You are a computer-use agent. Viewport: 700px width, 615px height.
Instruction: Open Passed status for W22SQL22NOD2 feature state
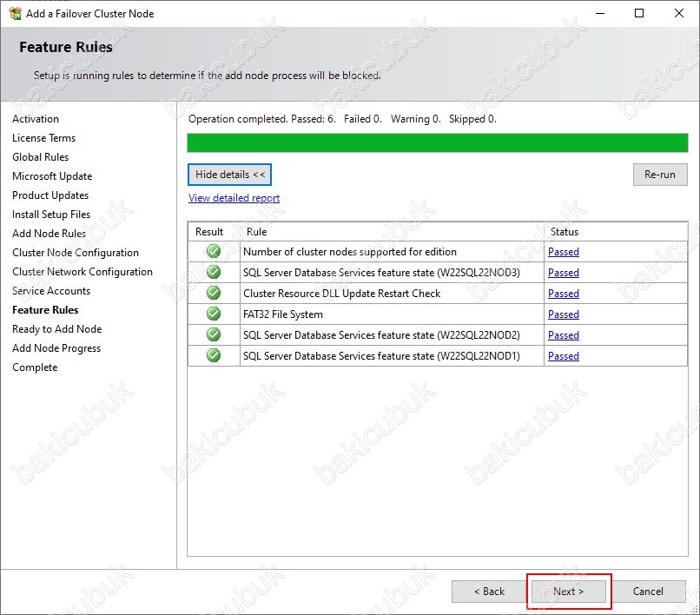(564, 335)
